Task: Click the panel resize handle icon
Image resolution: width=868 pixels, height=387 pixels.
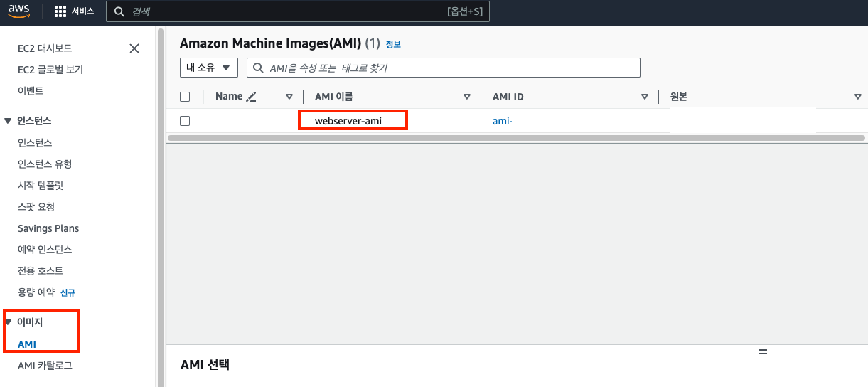Action: (763, 352)
